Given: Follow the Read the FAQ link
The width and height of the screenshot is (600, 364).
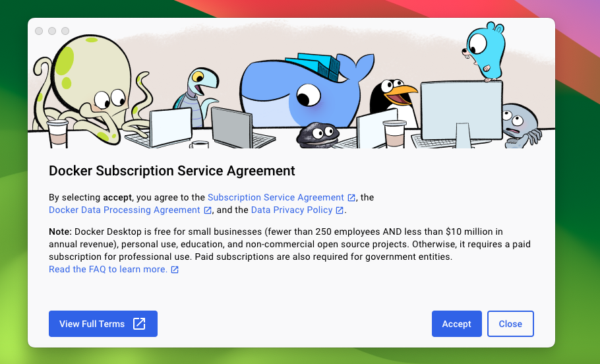Looking at the screenshot, I should point(108,270).
